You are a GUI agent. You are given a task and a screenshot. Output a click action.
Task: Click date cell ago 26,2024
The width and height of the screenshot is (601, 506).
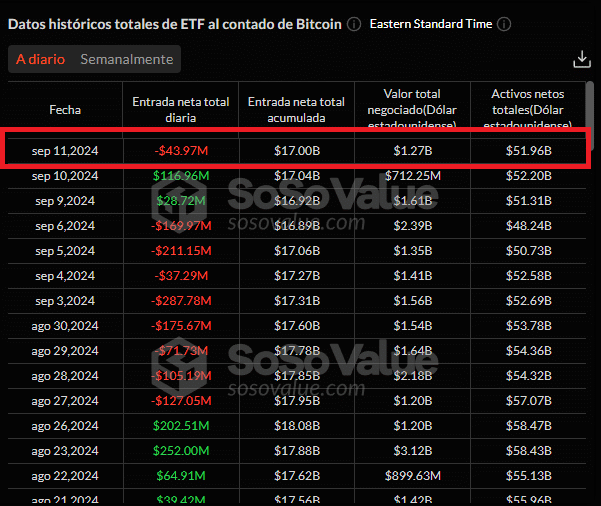click(x=65, y=426)
